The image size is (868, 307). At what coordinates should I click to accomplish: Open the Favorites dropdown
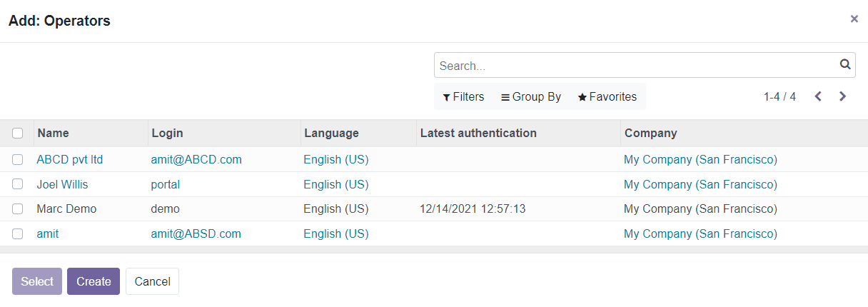(x=607, y=96)
